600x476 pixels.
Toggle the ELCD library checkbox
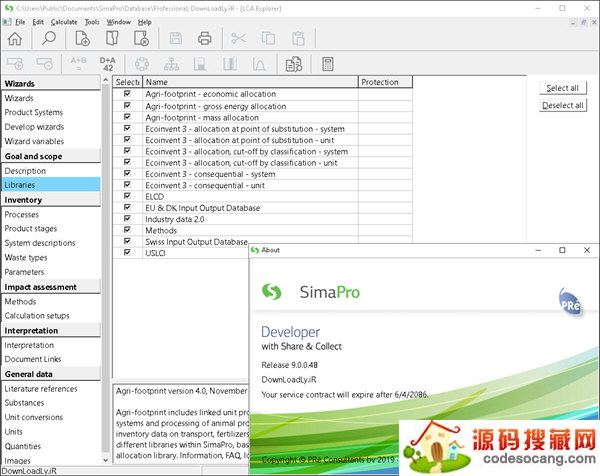127,196
